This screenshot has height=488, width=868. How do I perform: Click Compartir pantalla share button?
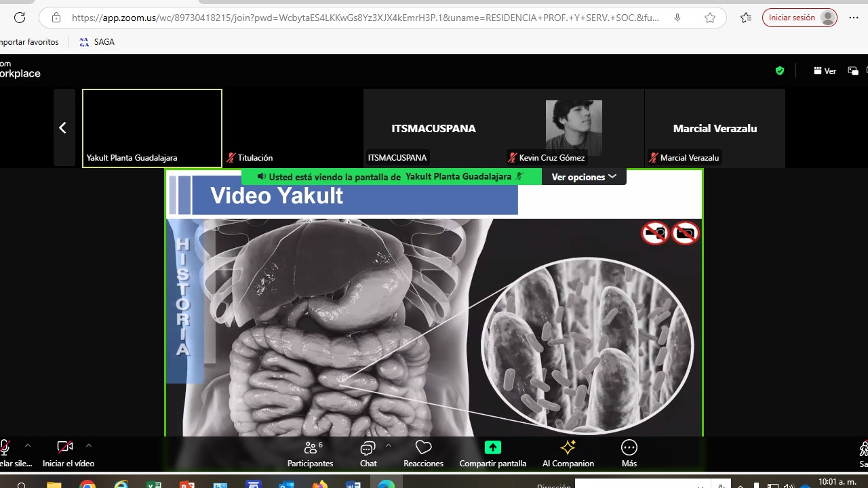[x=493, y=454]
